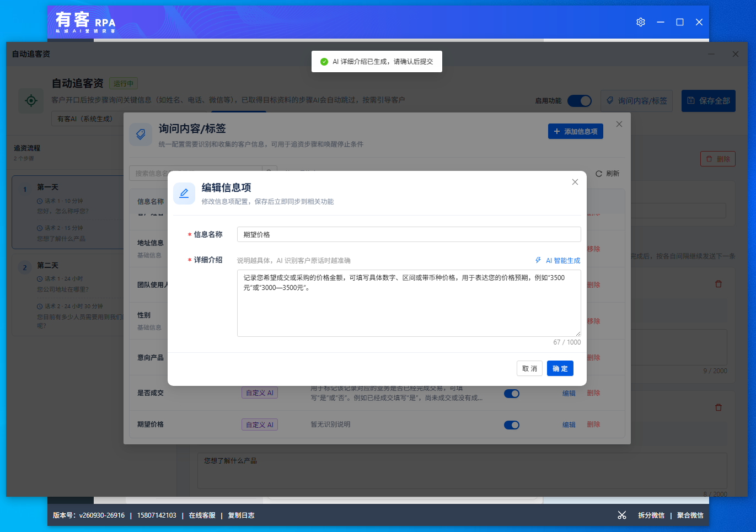Click the target icon beside the 自动追客资 heading
756x532 pixels.
point(31,100)
